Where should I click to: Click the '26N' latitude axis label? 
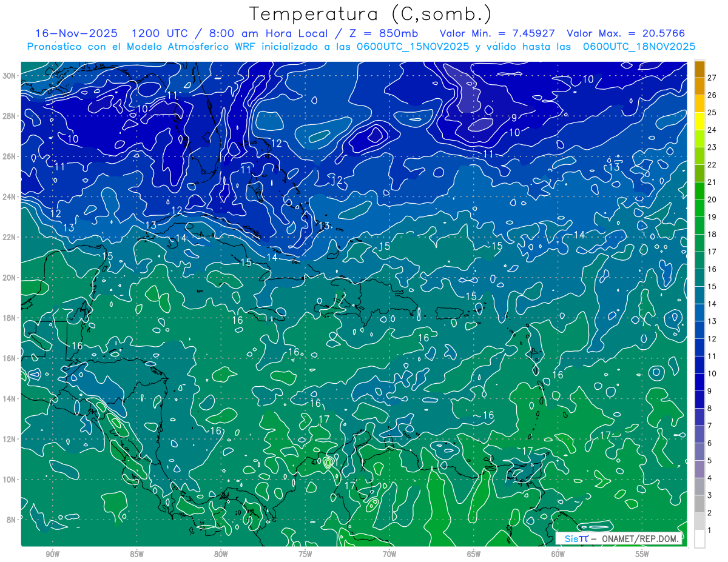coord(10,156)
